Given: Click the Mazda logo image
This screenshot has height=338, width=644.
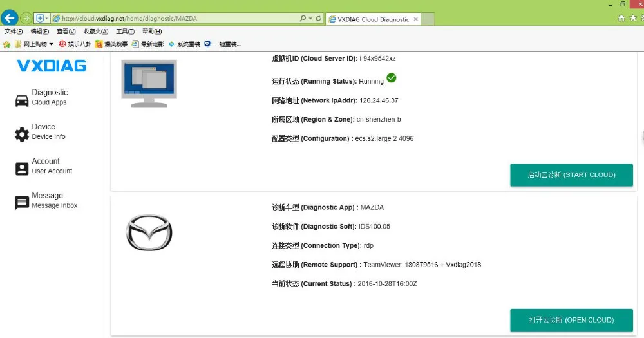Looking at the screenshot, I should point(149,232).
